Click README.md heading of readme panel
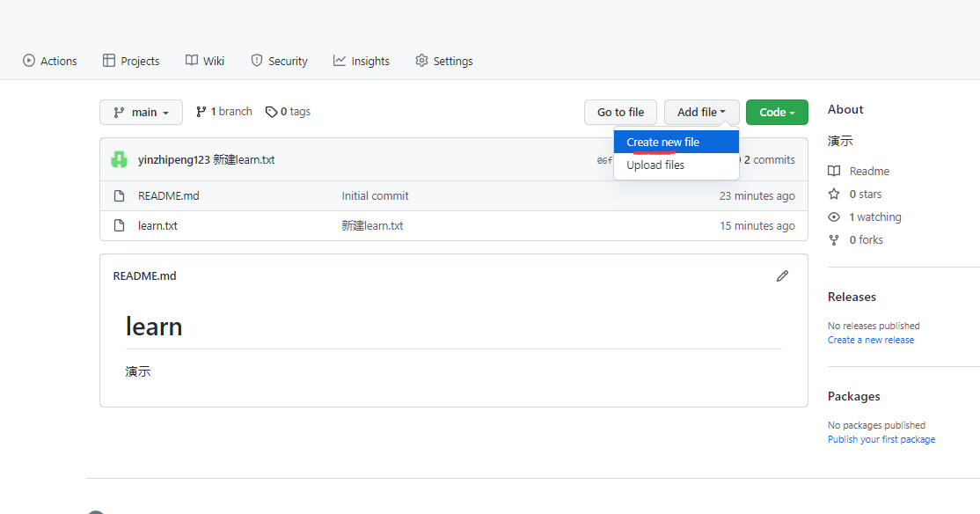Viewport: 980px width, 514px height. (144, 275)
